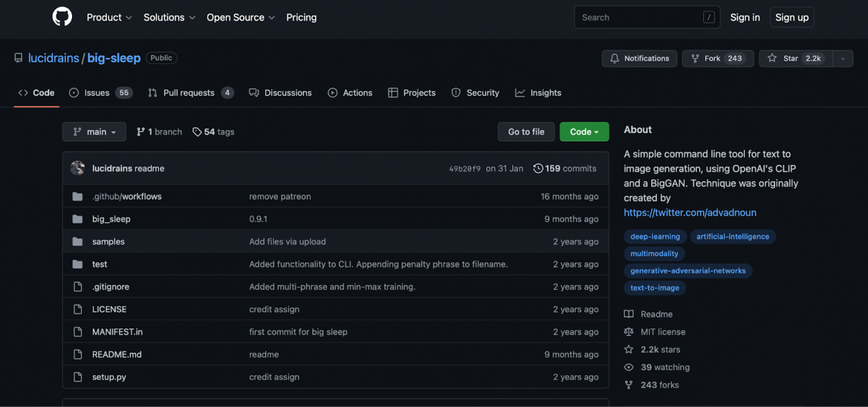Click the bell icon in Notifications
This screenshot has height=407, width=868.
614,59
